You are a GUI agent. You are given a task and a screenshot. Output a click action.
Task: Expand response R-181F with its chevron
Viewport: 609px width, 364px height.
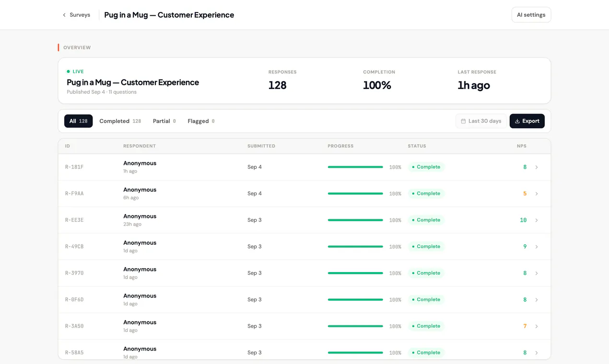[537, 167]
